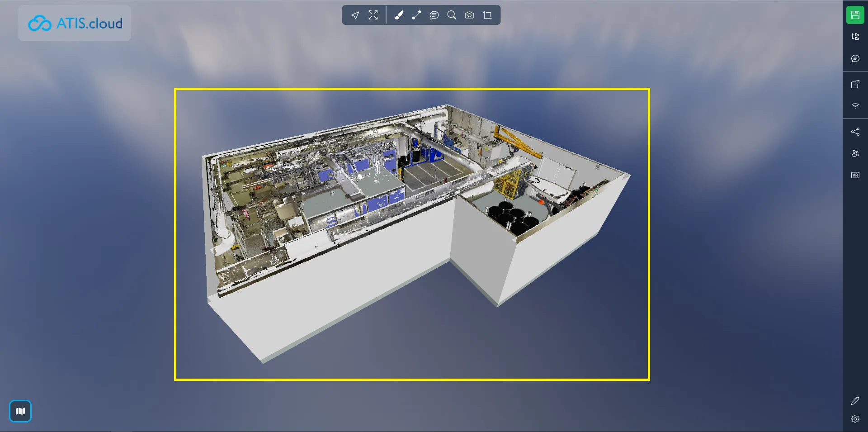Add an annotation comment from toolbar
This screenshot has width=868, height=432.
click(x=434, y=15)
